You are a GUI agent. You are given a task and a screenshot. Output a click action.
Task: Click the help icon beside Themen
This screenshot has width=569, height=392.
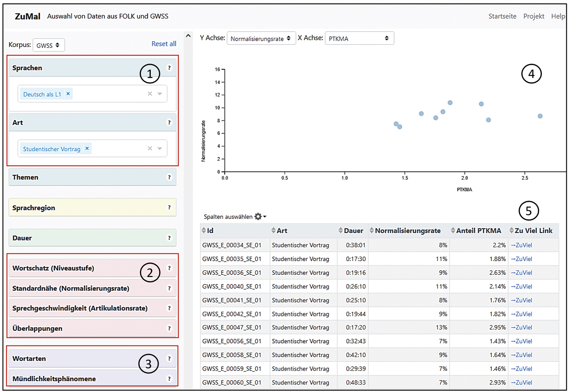tap(169, 177)
